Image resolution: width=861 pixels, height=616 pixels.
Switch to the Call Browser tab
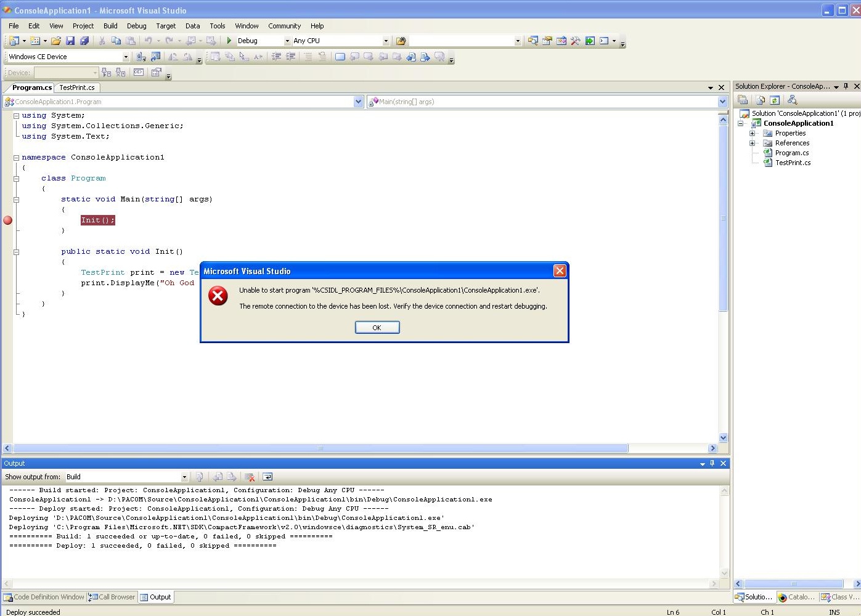point(112,597)
